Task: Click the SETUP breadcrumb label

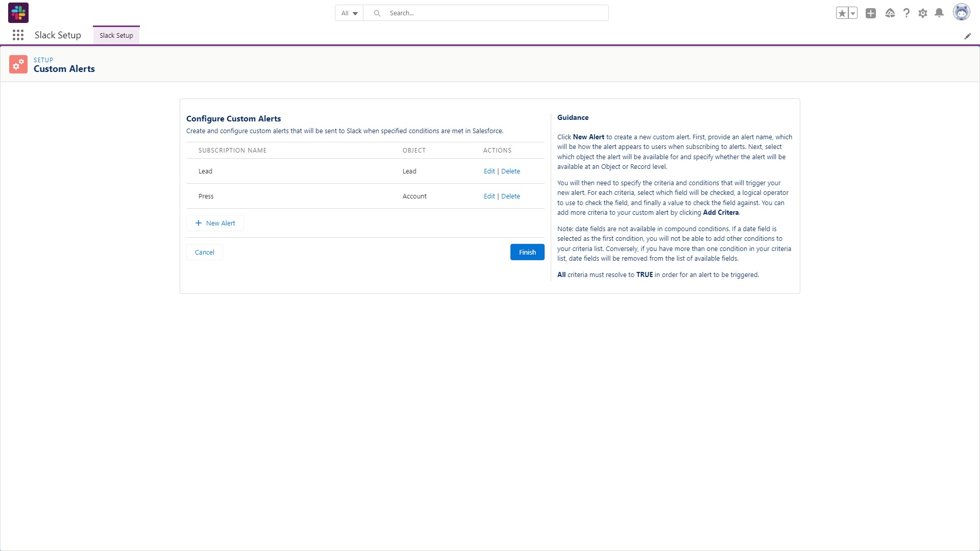Action: pos(43,60)
